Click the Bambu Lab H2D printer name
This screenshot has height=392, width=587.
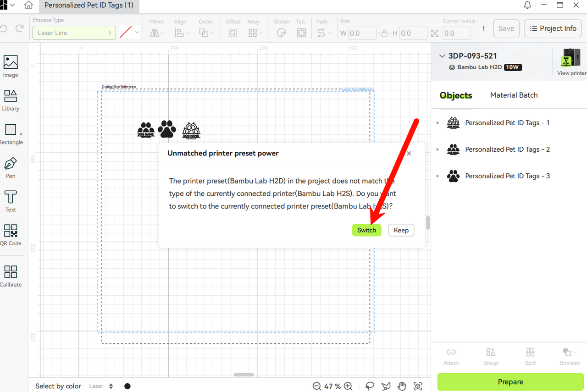click(x=479, y=67)
